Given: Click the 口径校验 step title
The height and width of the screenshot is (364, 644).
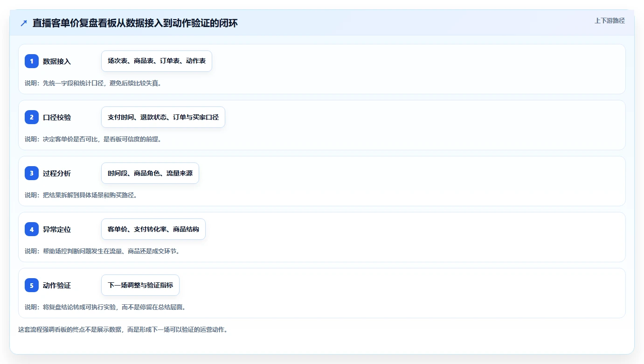Looking at the screenshot, I should (x=57, y=117).
